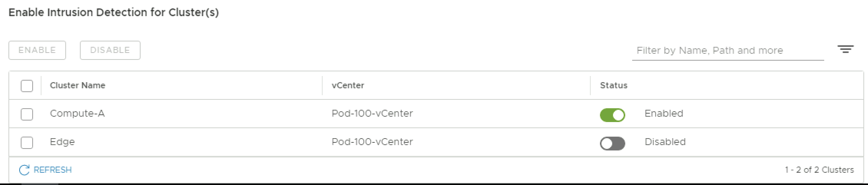The width and height of the screenshot is (868, 185).
Task: Click the Status column header
Action: click(613, 85)
